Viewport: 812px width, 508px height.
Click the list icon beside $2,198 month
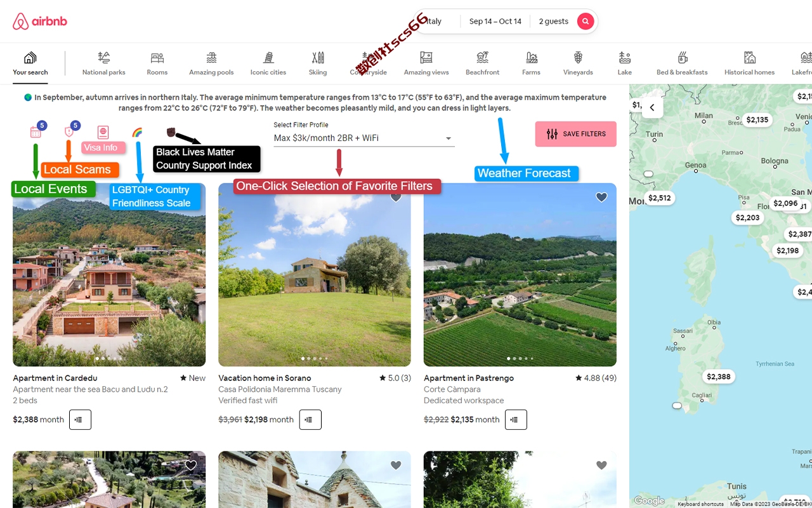310,420
